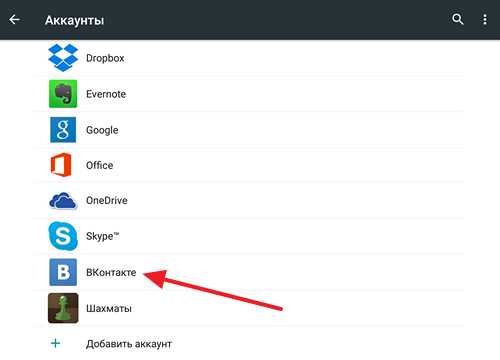Image resolution: width=500 pixels, height=360 pixels.
Task: Tap the blue Google g icon
Action: tap(63, 130)
